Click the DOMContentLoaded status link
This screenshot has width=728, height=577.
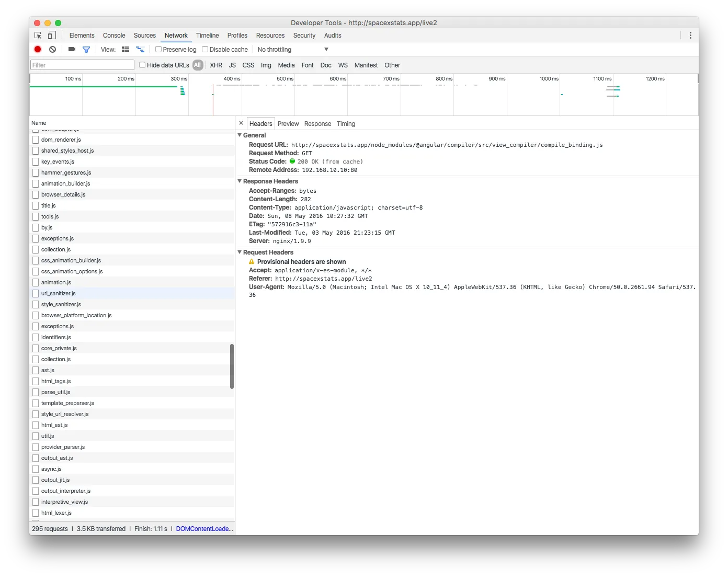point(204,529)
